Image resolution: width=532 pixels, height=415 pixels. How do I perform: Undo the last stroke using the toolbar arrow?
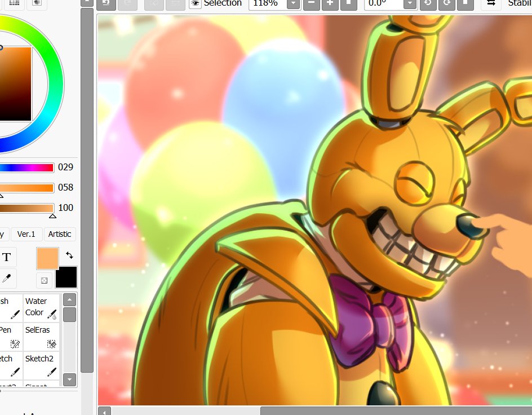[106, 3]
